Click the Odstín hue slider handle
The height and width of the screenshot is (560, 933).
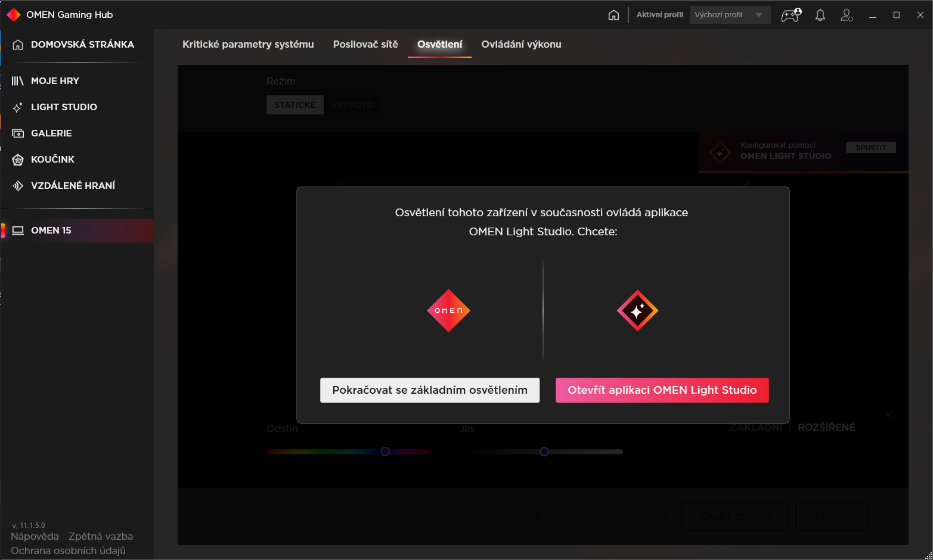pyautogui.click(x=385, y=452)
